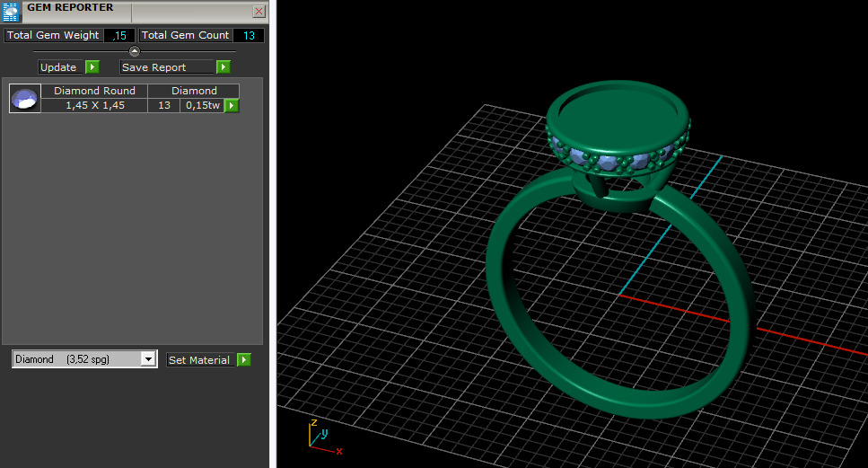Click the Gem Reporter panel icon
The width and height of the screenshot is (868, 468).
(11, 11)
